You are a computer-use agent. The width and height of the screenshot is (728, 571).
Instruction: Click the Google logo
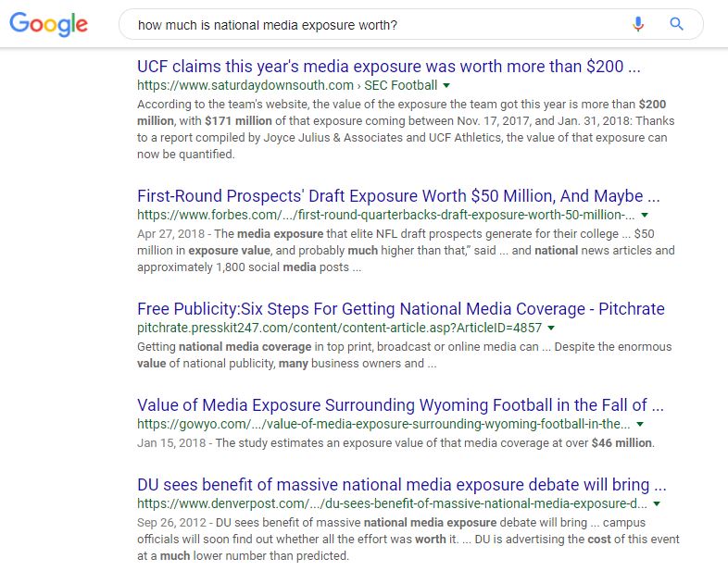tap(49, 25)
